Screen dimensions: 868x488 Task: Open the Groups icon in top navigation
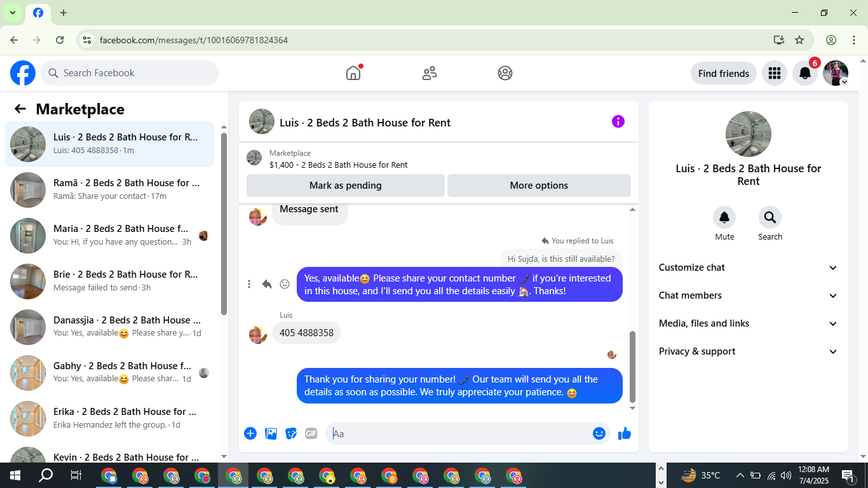(x=505, y=73)
